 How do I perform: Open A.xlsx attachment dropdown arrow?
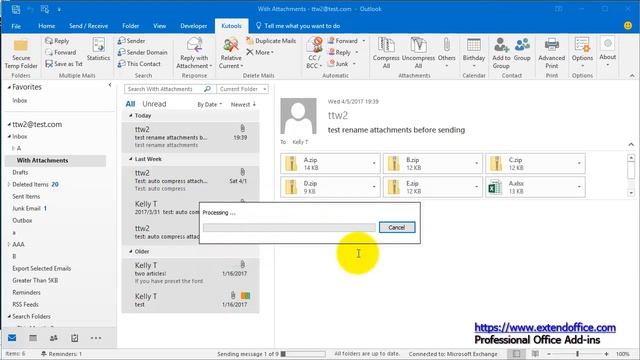coord(579,187)
